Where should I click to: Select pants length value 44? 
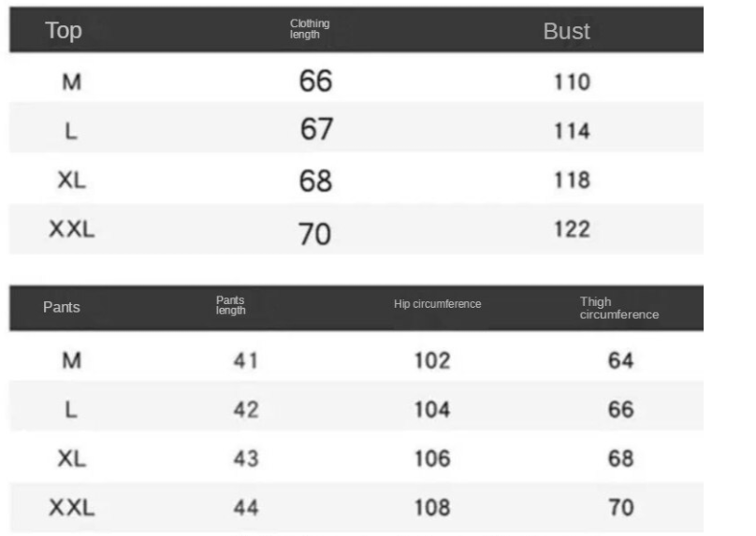[246, 508]
